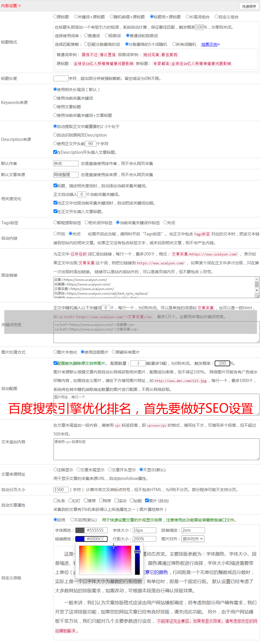The width and height of the screenshot is (261, 644).
Task: Select the 源标题 title format radio
Action: (55, 17)
